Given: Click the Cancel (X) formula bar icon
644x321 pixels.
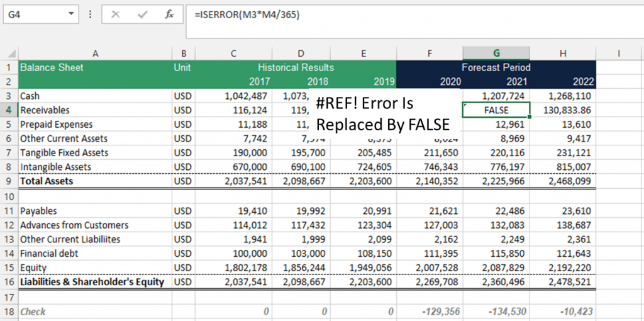Looking at the screenshot, I should [116, 15].
